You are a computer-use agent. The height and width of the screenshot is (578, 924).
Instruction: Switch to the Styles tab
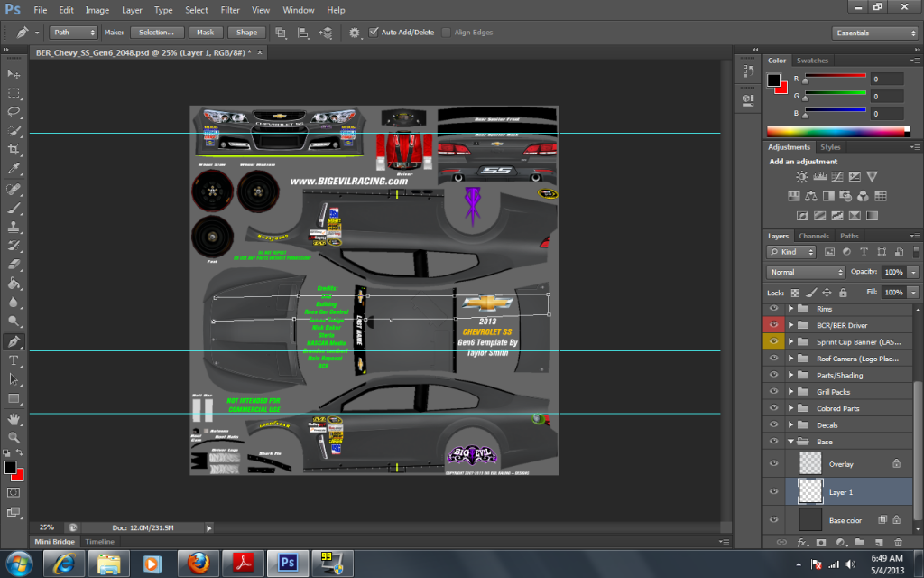pyautogui.click(x=830, y=147)
